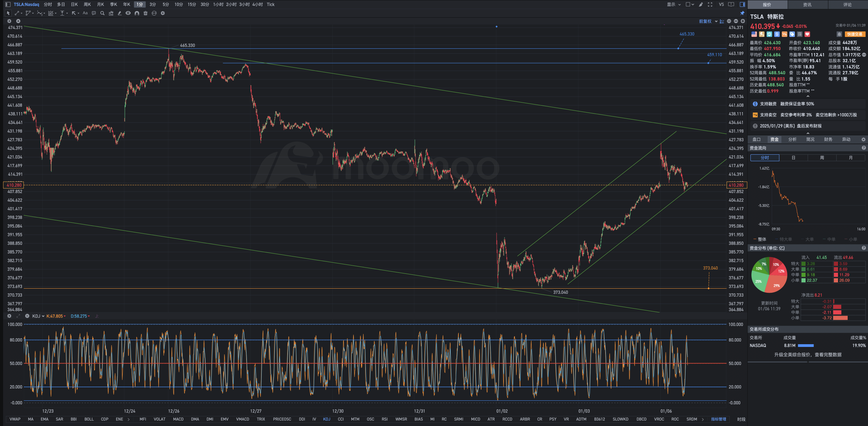Viewport: 868px width, 426px height.
Task: Select the Fibonacci grid drawing tool
Action: pyautogui.click(x=51, y=13)
